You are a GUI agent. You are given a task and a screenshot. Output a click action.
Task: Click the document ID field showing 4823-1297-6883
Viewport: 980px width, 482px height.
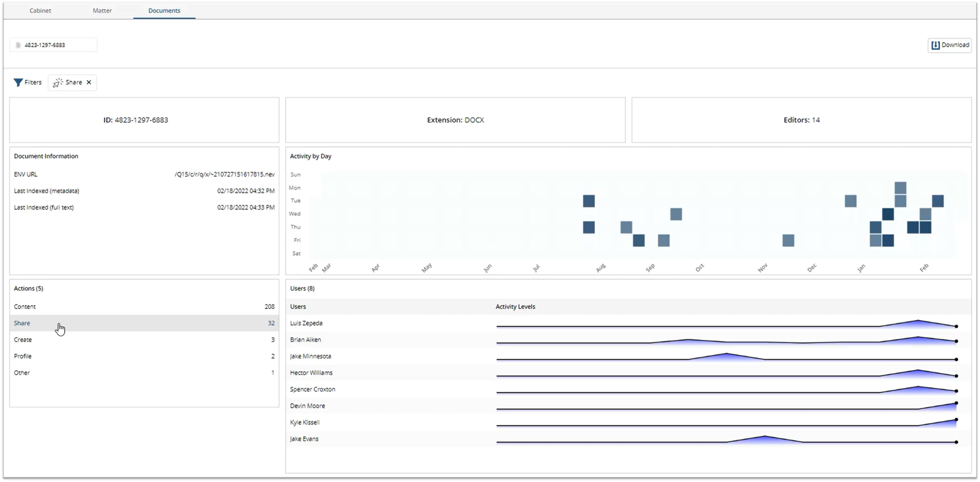[53, 45]
